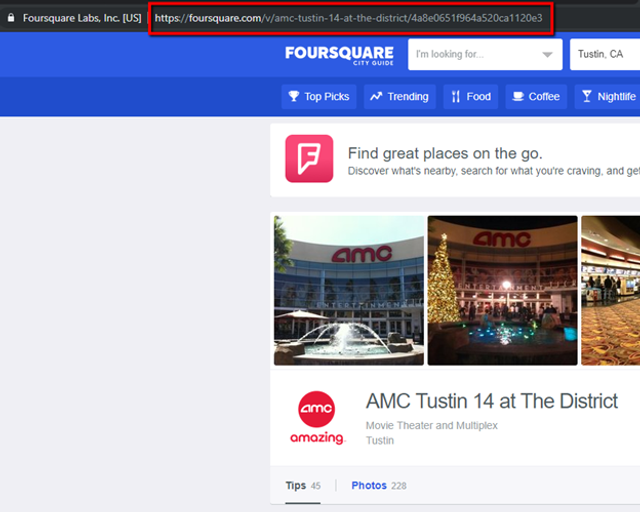Click the 'Movie Theater and Multiplex' category text
Viewport: 640px width, 512px height.
coord(431,426)
